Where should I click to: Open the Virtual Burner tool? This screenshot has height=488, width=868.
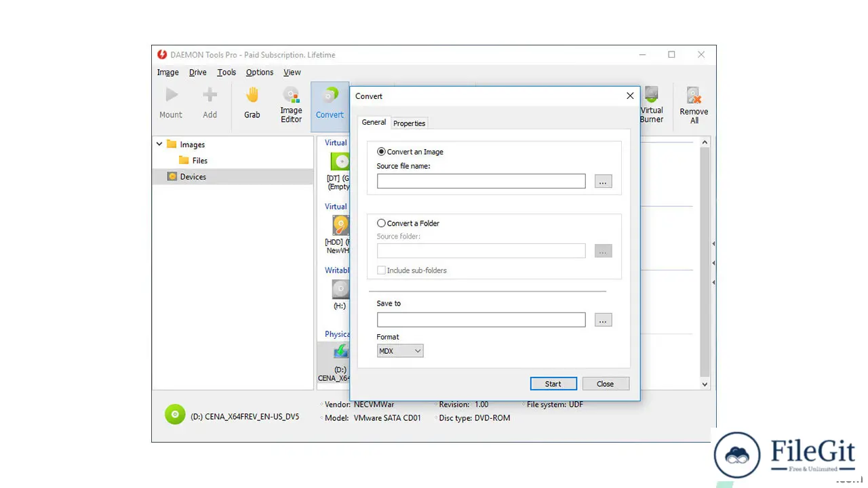click(652, 105)
